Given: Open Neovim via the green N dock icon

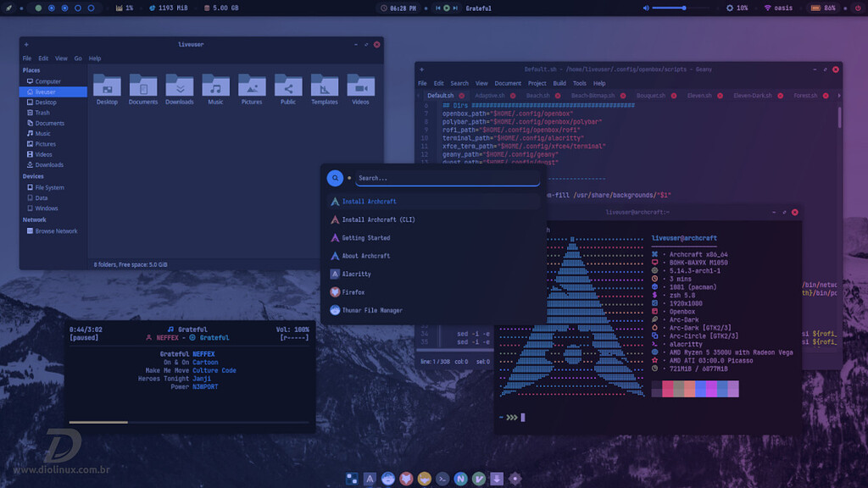Looking at the screenshot, I should tap(459, 478).
